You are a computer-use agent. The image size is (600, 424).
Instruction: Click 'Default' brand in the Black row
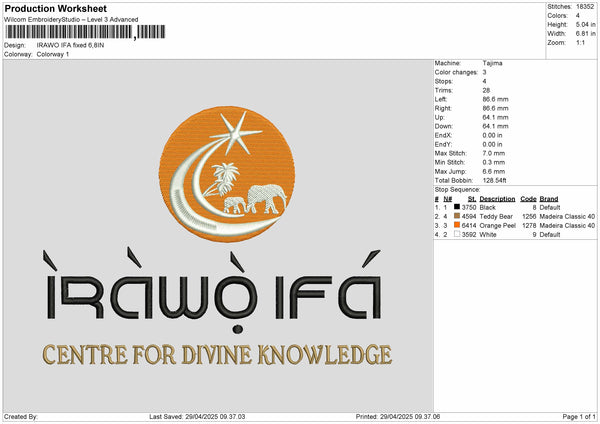point(550,207)
